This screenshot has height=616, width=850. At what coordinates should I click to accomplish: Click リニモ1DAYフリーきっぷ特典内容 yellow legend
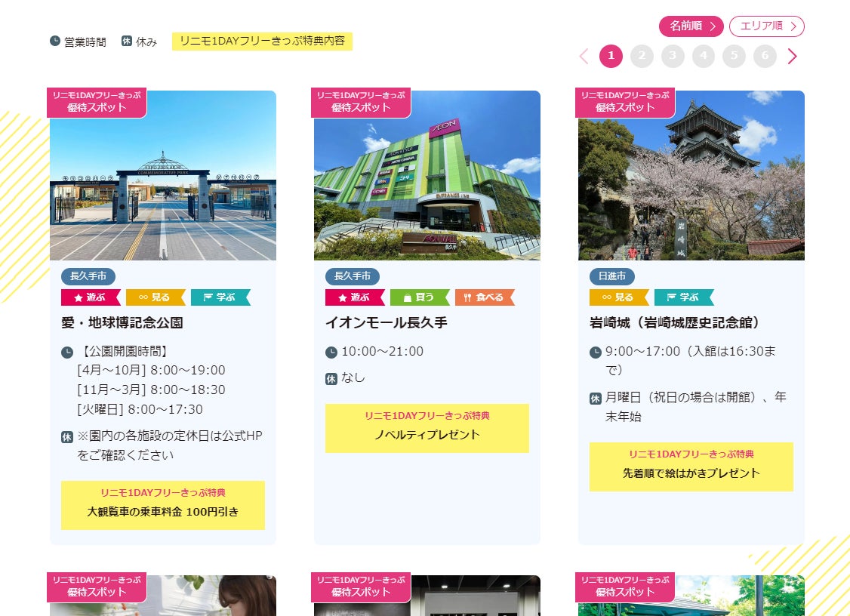click(263, 42)
